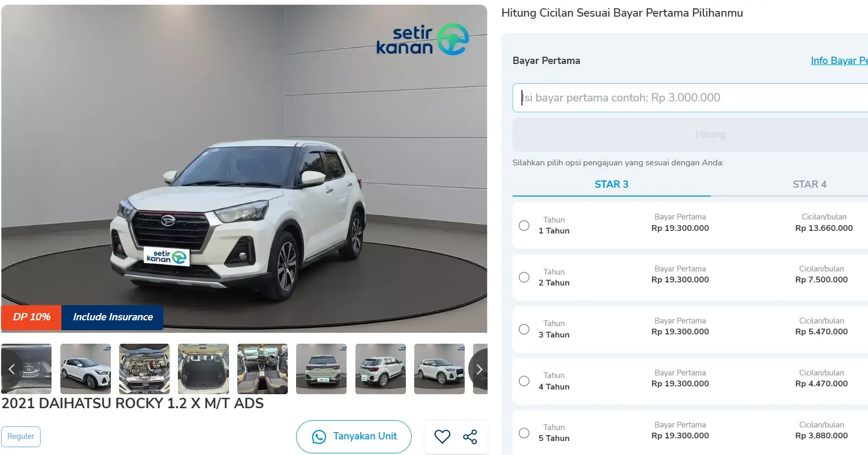This screenshot has width=868, height=455.
Task: Show previous thumbnails with left arrow
Action: click(x=11, y=369)
